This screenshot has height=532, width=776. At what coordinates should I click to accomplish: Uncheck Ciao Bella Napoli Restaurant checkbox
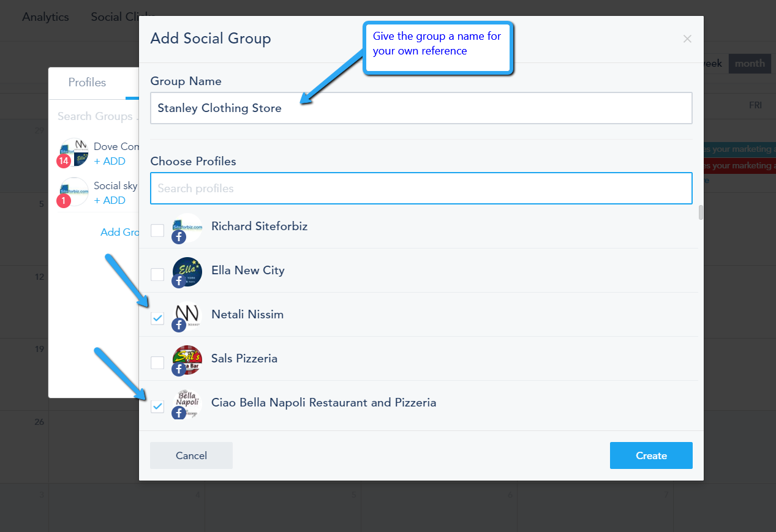coord(157,406)
